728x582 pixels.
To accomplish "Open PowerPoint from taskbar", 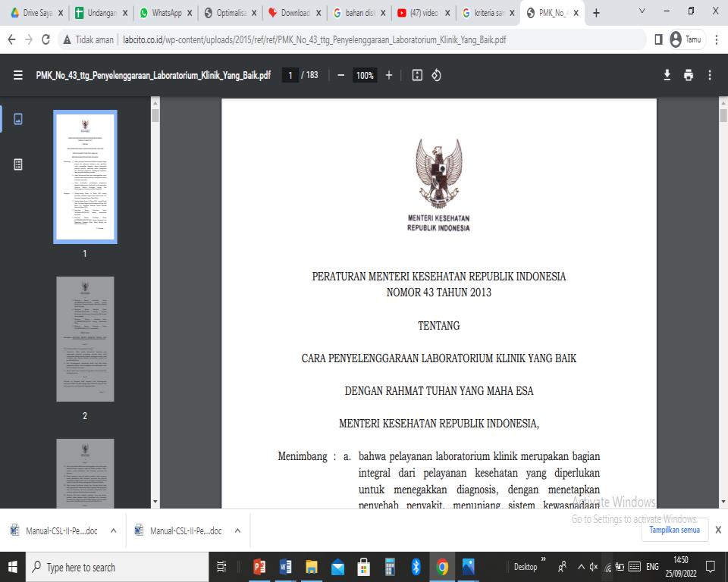I will pyautogui.click(x=259, y=567).
